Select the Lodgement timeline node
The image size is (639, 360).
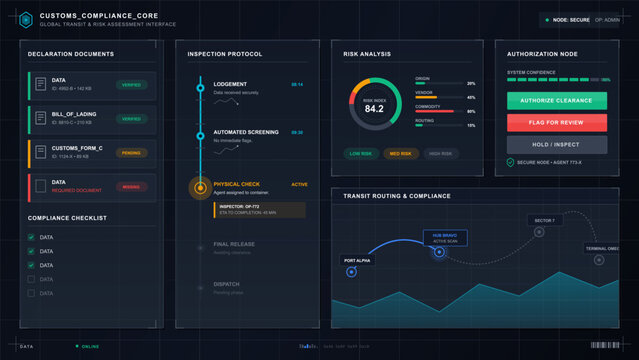pos(200,88)
